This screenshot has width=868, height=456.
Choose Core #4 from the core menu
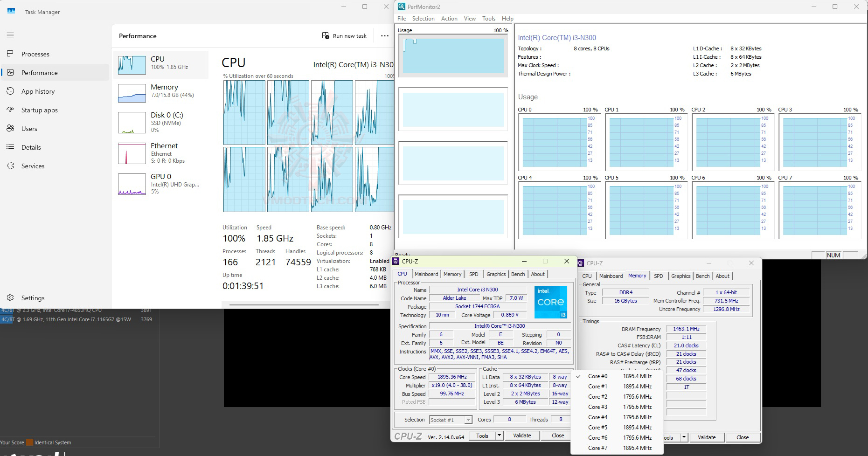pos(617,417)
